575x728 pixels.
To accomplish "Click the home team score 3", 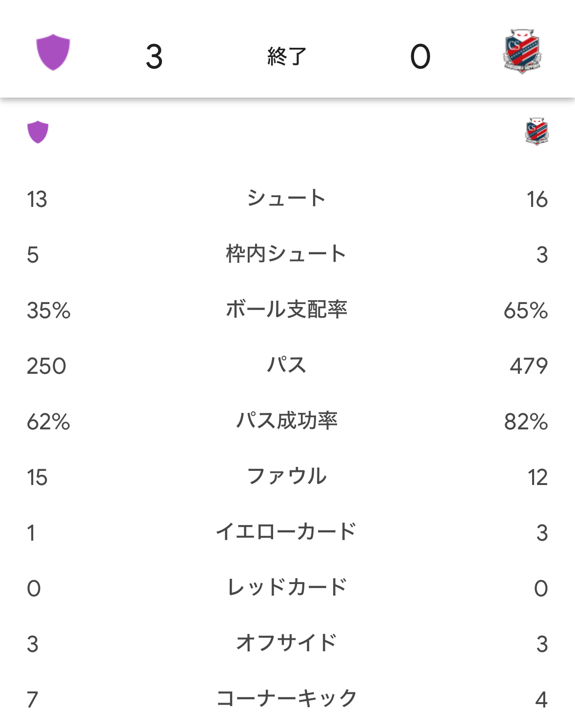I will [154, 57].
